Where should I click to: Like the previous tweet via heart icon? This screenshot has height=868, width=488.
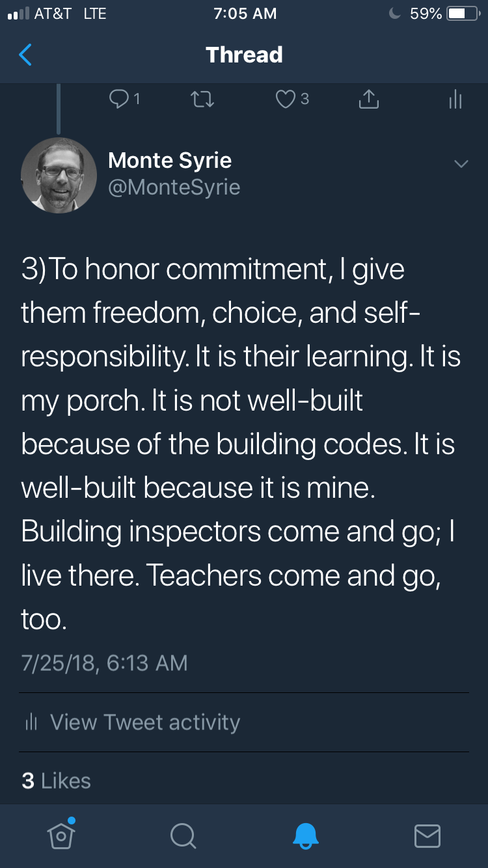click(286, 99)
